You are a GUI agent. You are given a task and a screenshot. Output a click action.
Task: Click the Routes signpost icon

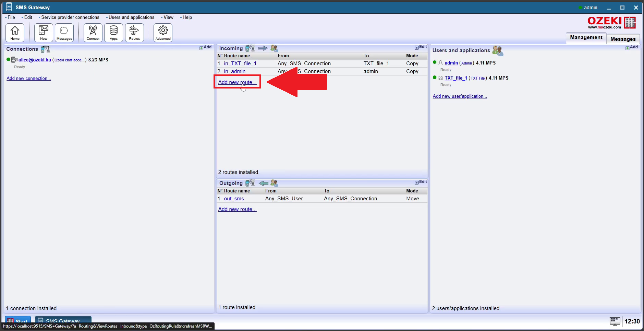(x=134, y=33)
